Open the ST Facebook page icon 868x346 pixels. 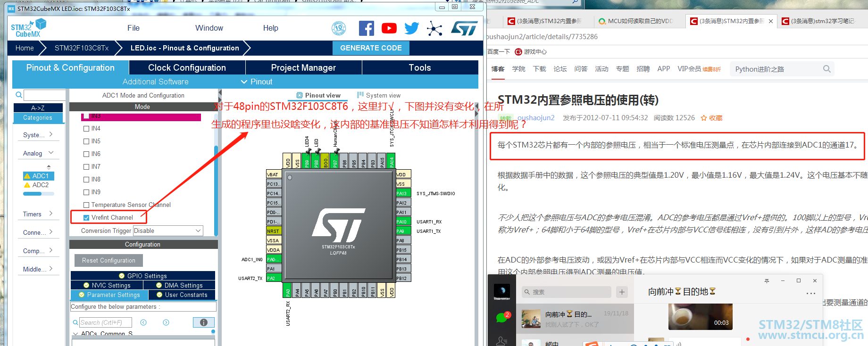(367, 28)
